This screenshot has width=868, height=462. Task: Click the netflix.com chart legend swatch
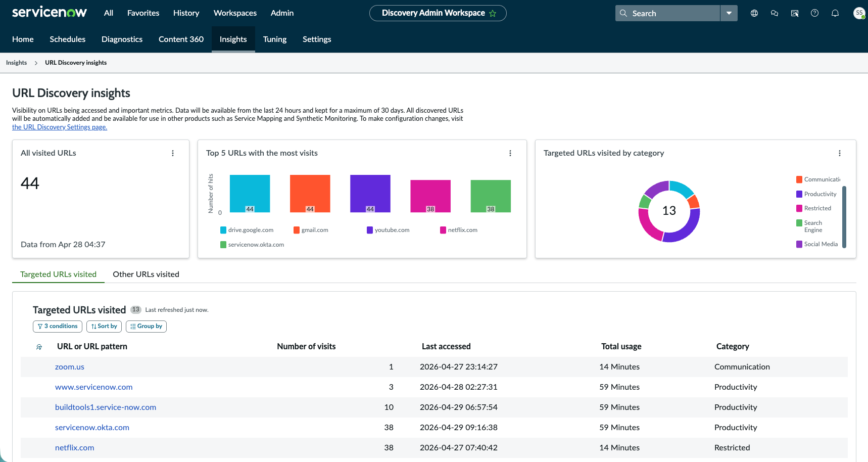443,230
